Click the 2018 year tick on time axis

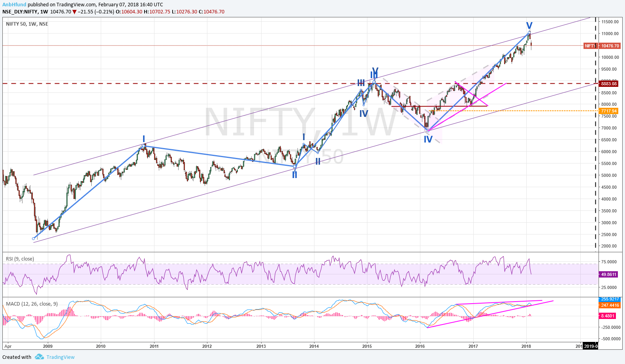526,346
